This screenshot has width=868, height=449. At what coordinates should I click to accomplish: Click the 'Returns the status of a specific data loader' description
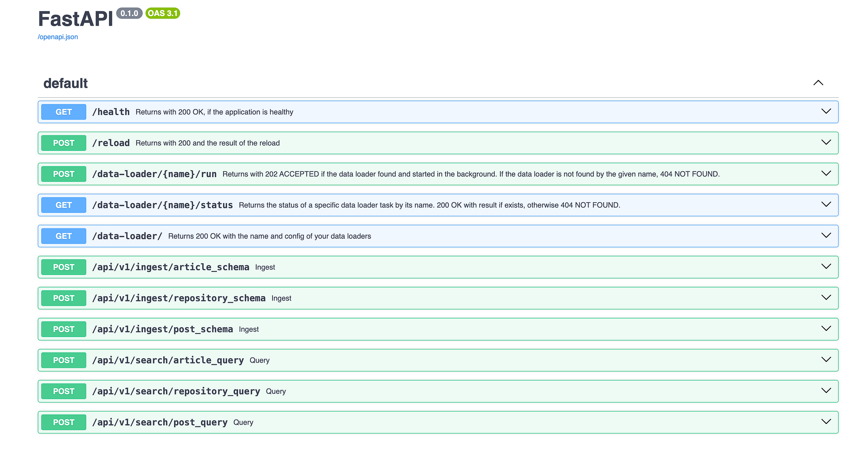coord(430,205)
